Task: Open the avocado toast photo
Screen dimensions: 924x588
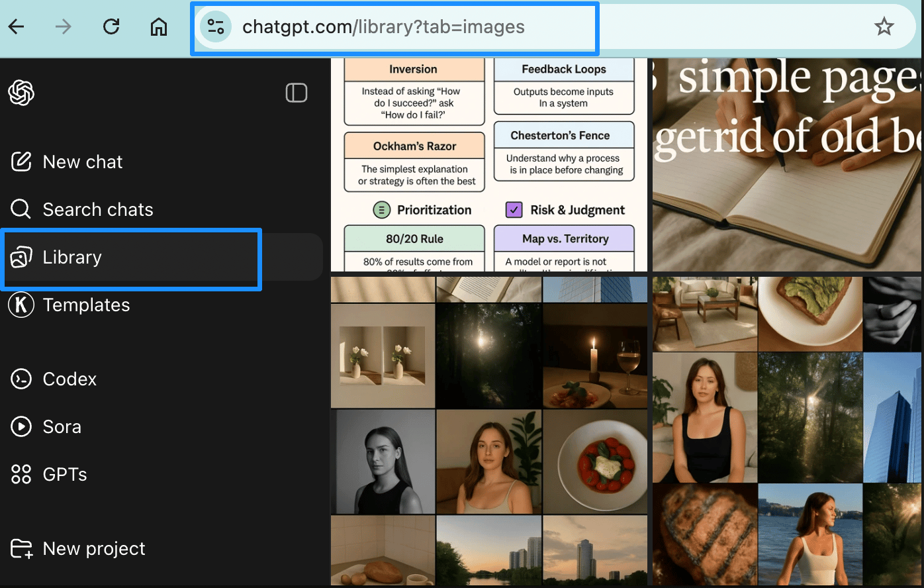Action: [810, 314]
